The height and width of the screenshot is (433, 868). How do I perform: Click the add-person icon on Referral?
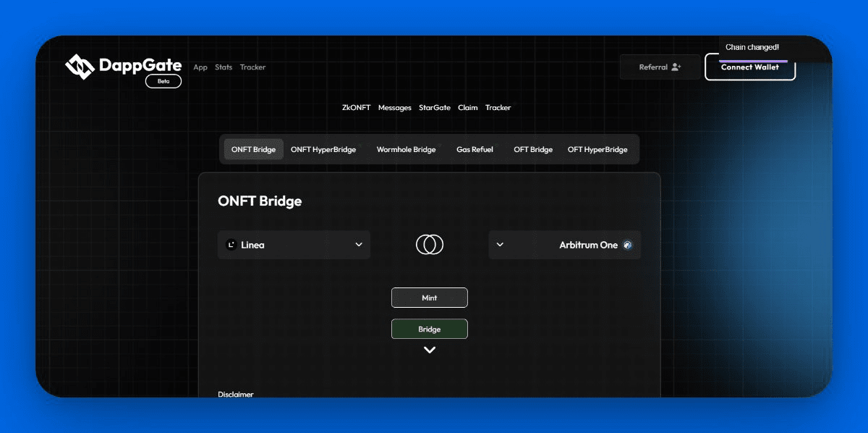[676, 67]
